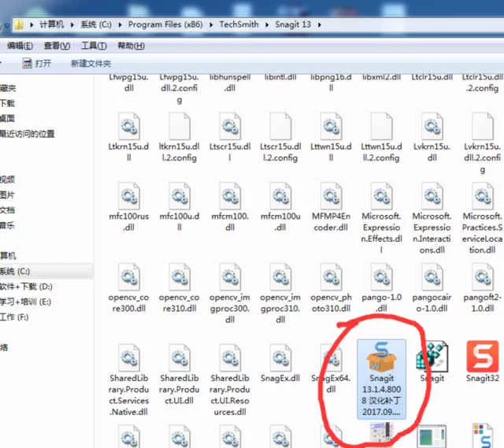Go to Program Files (x86) breadcrumb

coord(165,24)
